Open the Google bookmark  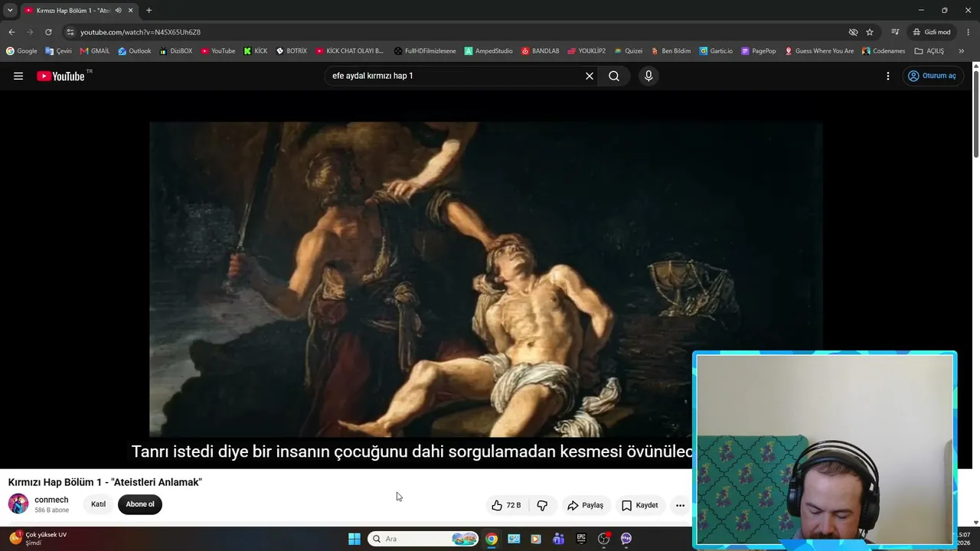[21, 51]
